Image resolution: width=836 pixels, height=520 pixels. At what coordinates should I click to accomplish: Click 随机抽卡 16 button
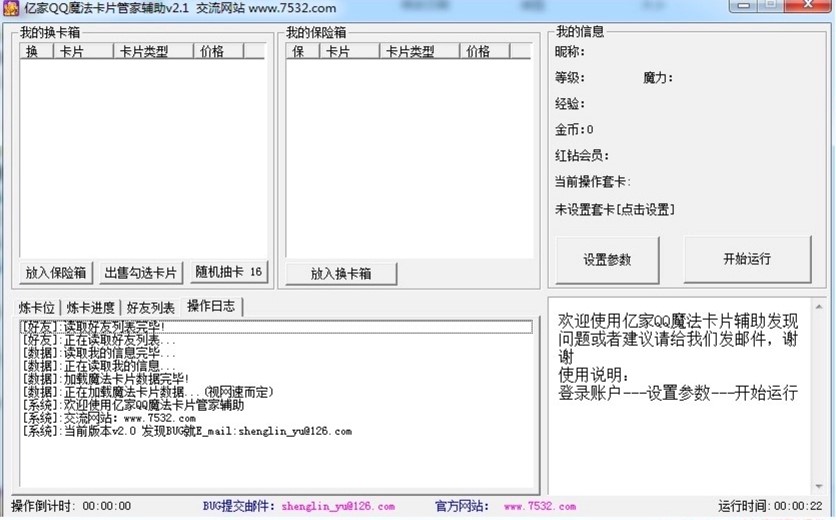[x=229, y=272]
